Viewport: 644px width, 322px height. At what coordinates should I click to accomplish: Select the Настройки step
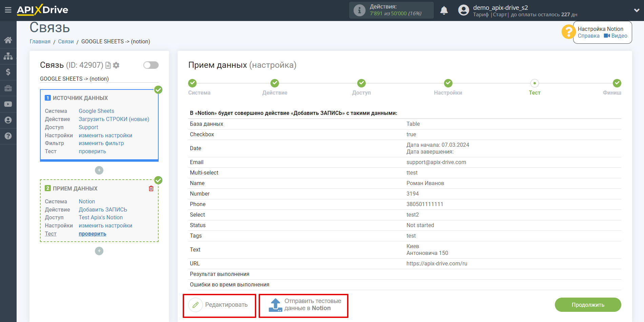pos(448,83)
